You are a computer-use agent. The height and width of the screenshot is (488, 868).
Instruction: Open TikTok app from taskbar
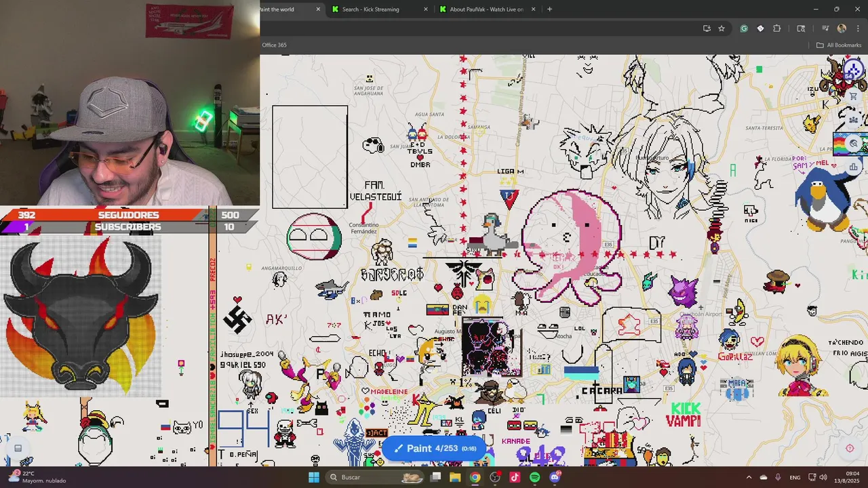[515, 477]
